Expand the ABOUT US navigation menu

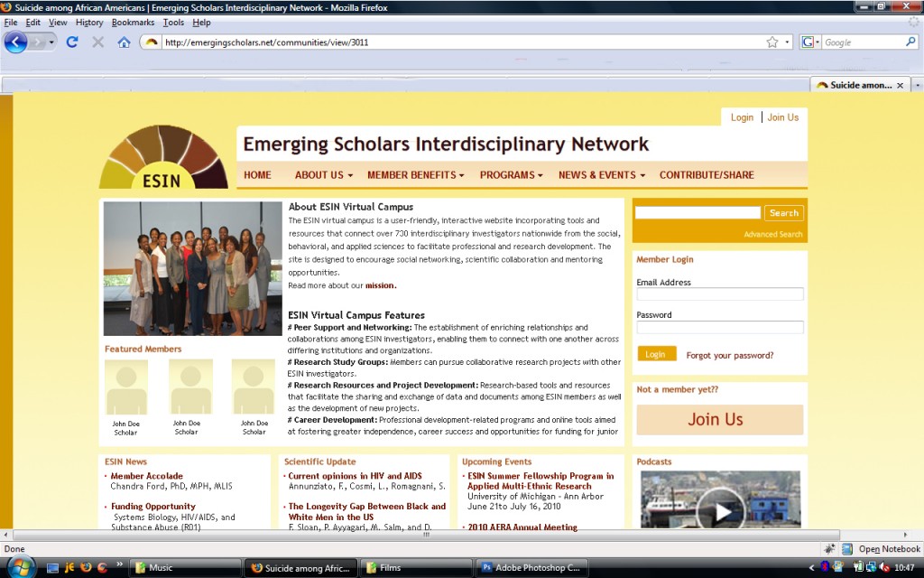pos(324,175)
